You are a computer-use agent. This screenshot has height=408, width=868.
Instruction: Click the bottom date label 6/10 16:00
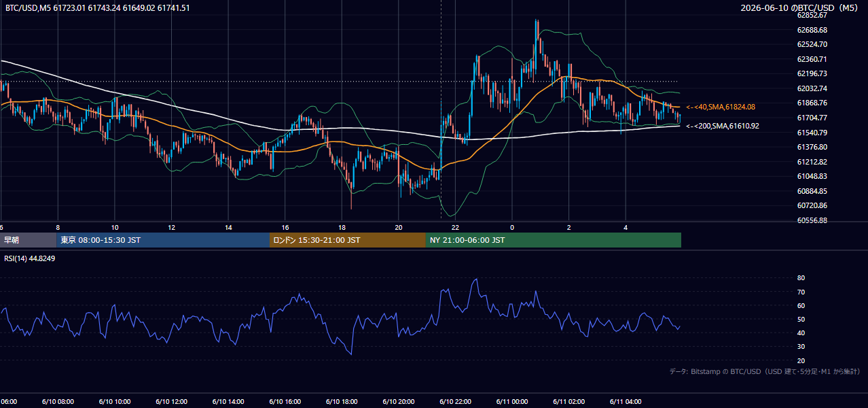pyautogui.click(x=285, y=401)
